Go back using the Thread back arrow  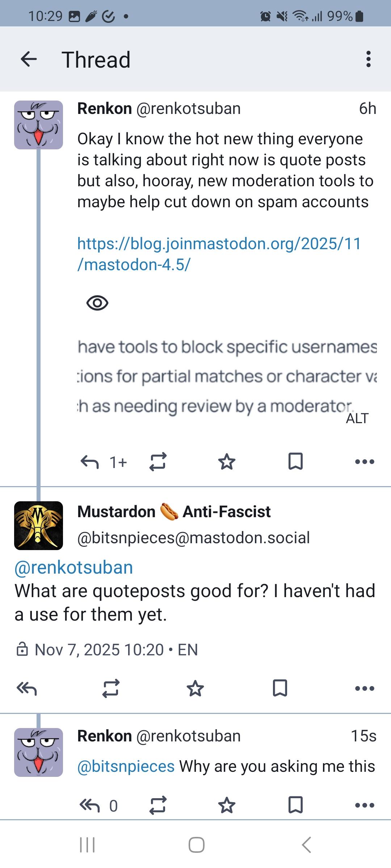point(29,59)
